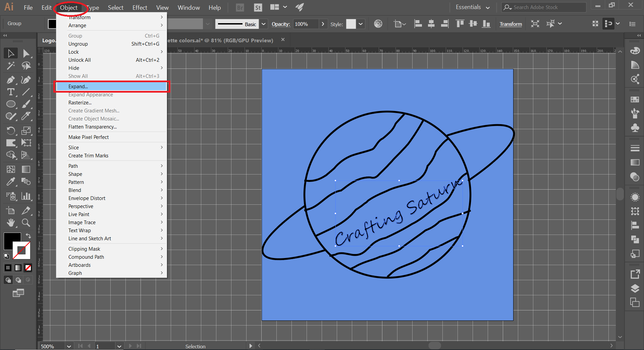Screen dimensions: 644x350
Task: Set paint mode to Color
Action: point(8,268)
